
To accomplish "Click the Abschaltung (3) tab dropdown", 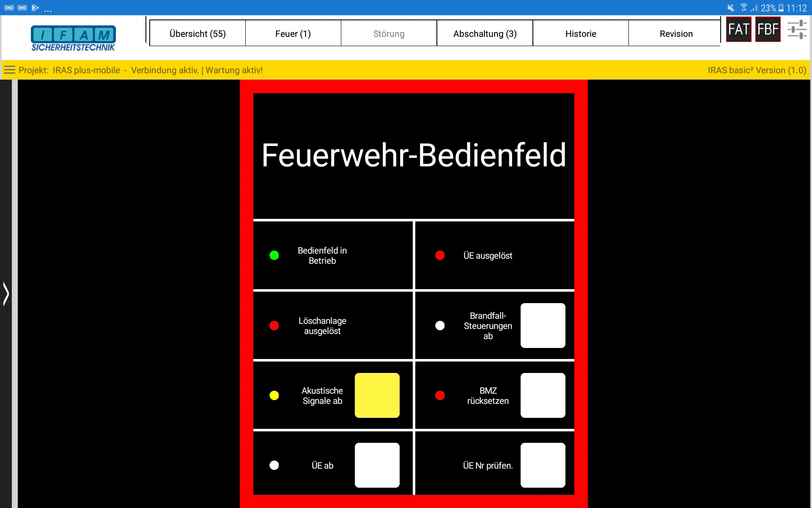I will pos(485,33).
